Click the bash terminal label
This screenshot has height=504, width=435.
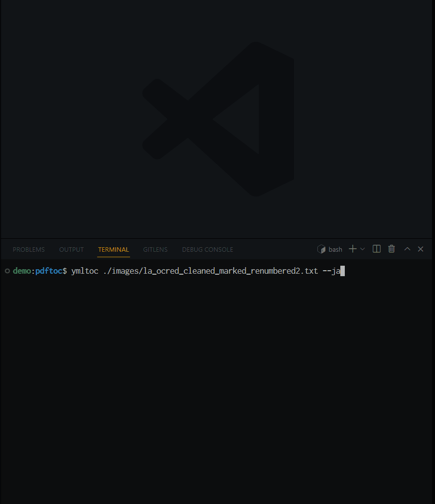[x=335, y=249]
